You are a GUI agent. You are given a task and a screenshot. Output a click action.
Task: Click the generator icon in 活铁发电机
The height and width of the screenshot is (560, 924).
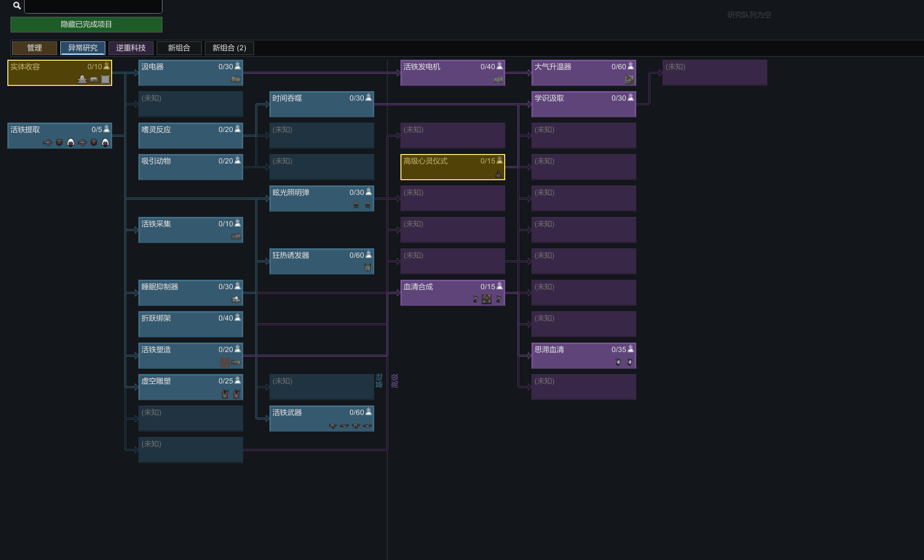[498, 80]
